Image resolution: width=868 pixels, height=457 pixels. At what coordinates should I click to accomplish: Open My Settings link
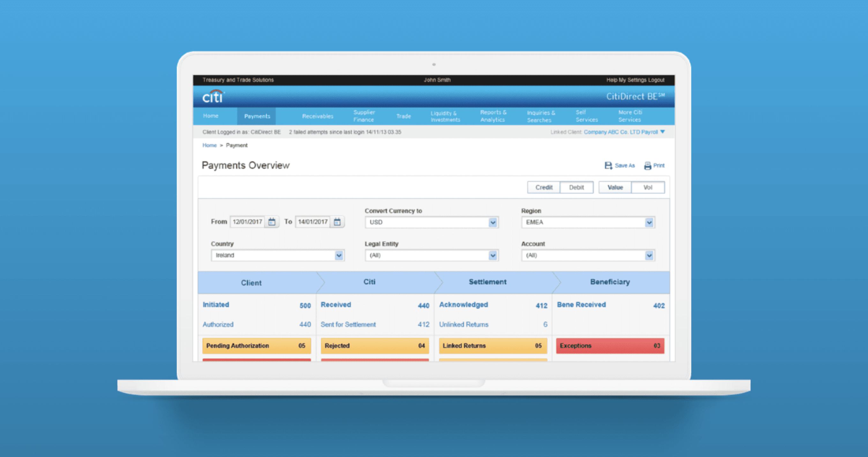click(x=632, y=80)
